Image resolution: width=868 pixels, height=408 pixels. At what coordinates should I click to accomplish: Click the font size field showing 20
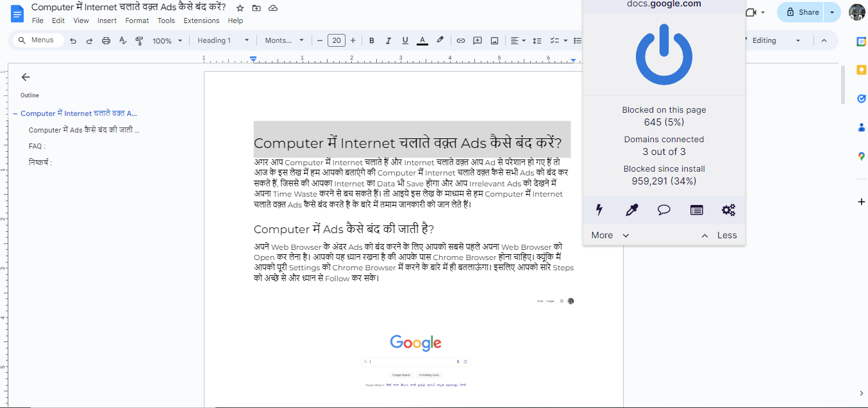point(337,40)
